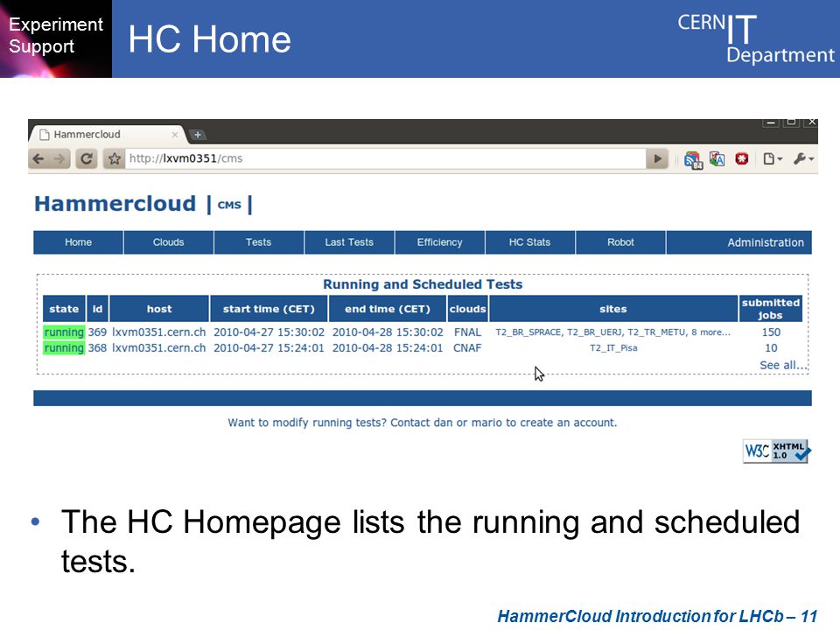Image resolution: width=840 pixels, height=630 pixels.
Task: Click the sites column header
Action: (x=613, y=309)
